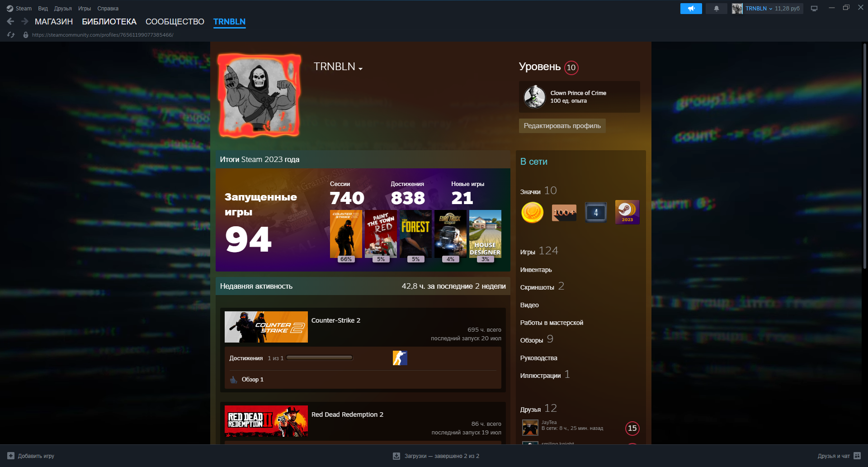Open the Видео link
The width and height of the screenshot is (868, 467).
point(529,305)
